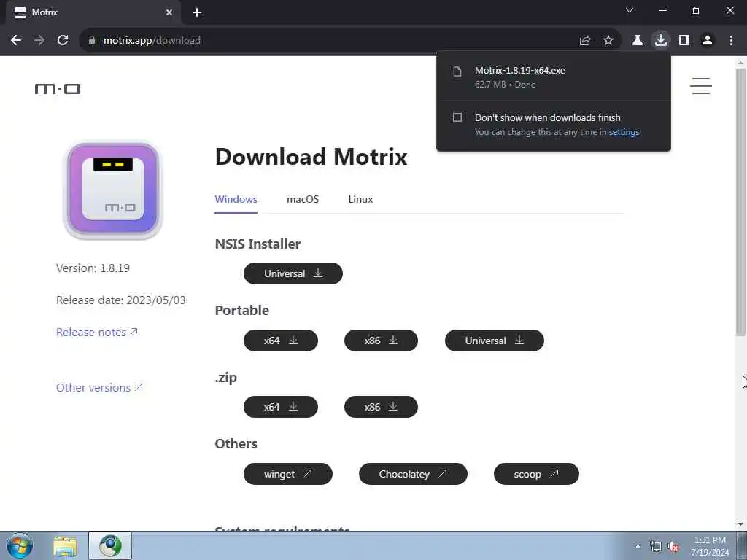Open the Release notes link
Viewport: 747px width, 560px height.
pos(97,332)
